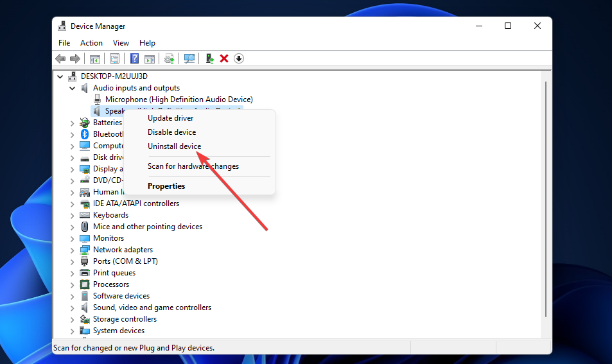Screen dimensions: 612x364
Task: Click the Properties sheet toolbar icon
Action: 114,58
